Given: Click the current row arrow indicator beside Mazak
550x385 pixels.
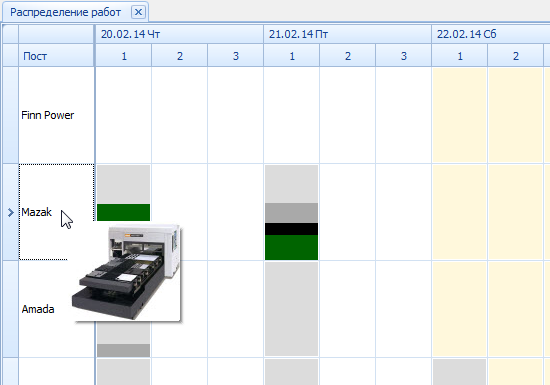Looking at the screenshot, I should pyautogui.click(x=11, y=212).
